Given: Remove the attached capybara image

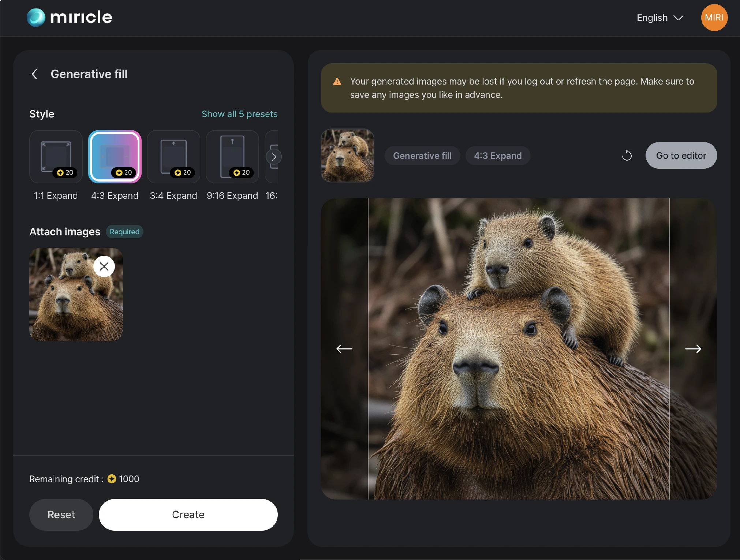Looking at the screenshot, I should coord(104,266).
